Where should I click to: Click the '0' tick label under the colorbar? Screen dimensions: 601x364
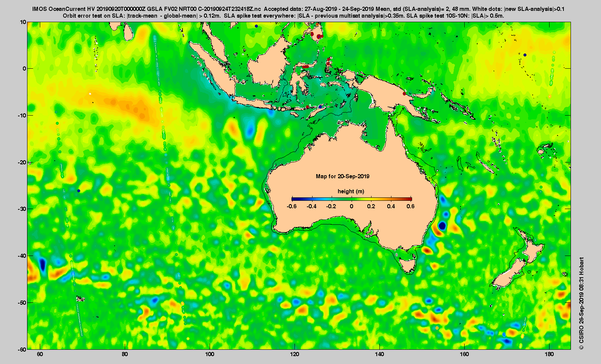(x=352, y=206)
